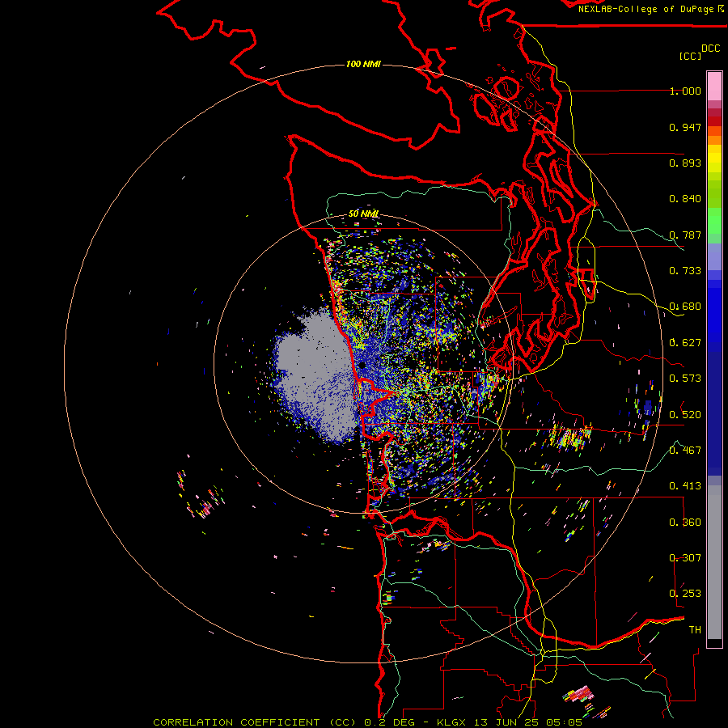Select the DCC legend title
728x728 pixels.
click(x=710, y=49)
